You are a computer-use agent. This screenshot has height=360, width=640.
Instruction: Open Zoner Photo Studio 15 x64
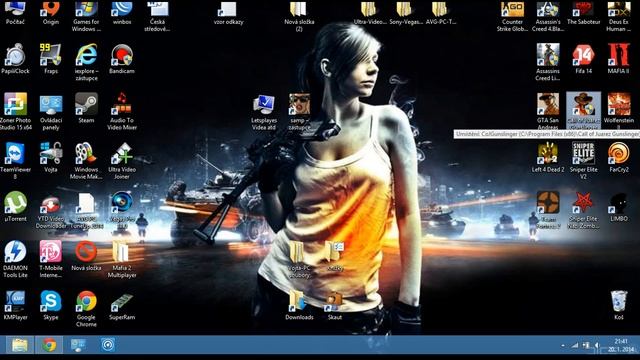[16, 111]
